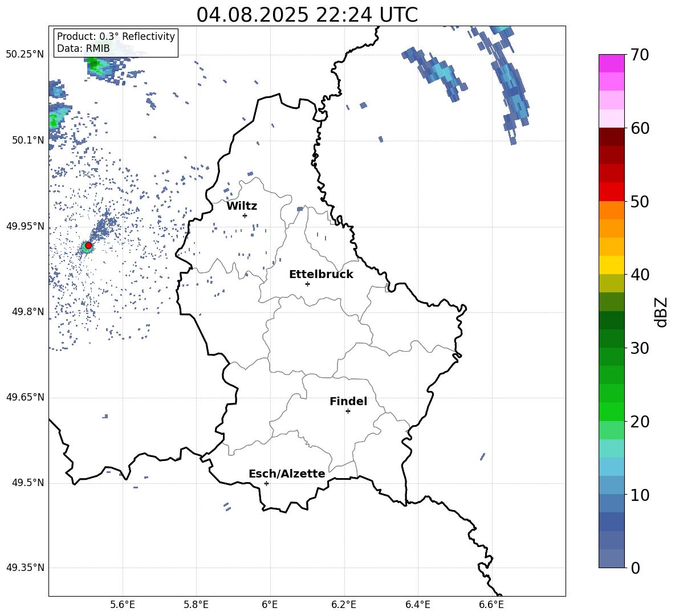The width and height of the screenshot is (675, 616).
Task: Click the 30 colorbar tick label
Action: (640, 348)
